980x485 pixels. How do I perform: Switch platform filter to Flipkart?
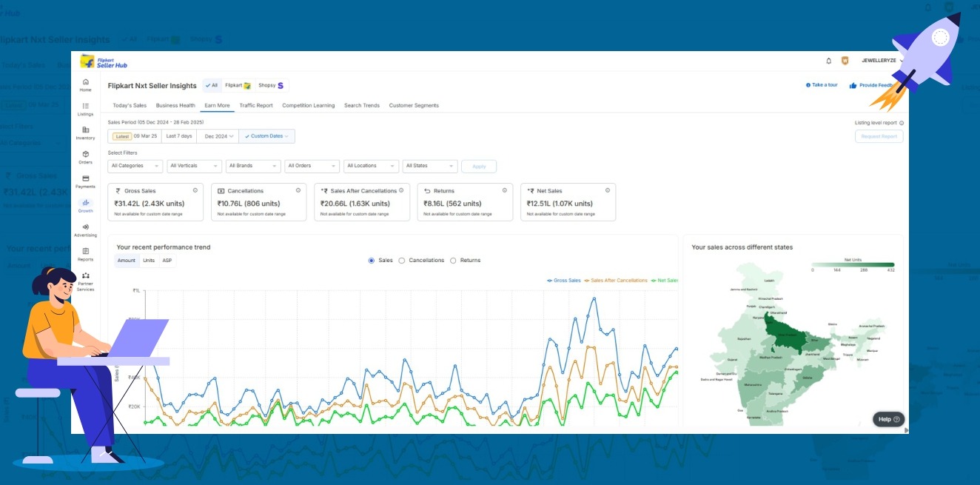[238, 85]
